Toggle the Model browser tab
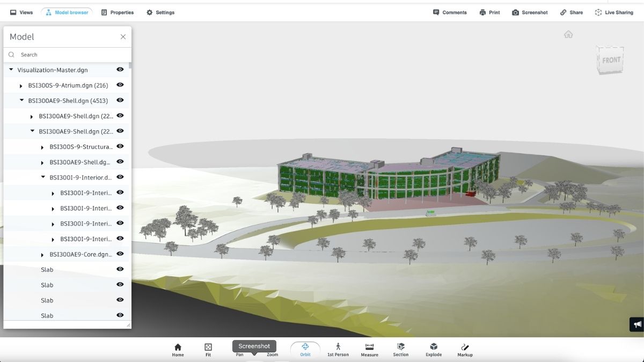Image resolution: width=644 pixels, height=362 pixels. (67, 12)
